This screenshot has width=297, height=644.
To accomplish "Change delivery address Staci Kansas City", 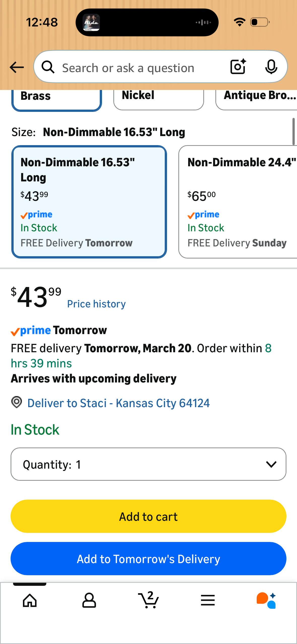I will pyautogui.click(x=118, y=403).
